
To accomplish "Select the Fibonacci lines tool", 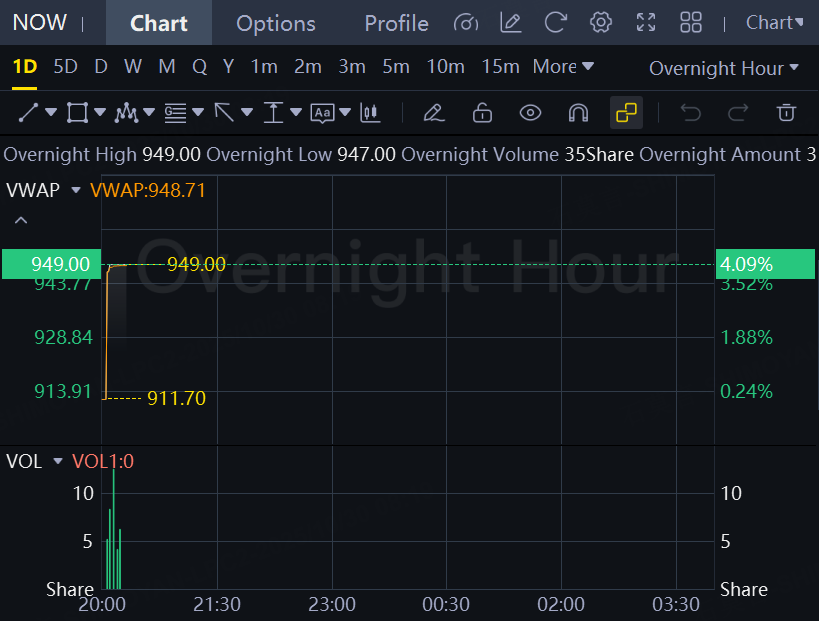I will pos(175,113).
